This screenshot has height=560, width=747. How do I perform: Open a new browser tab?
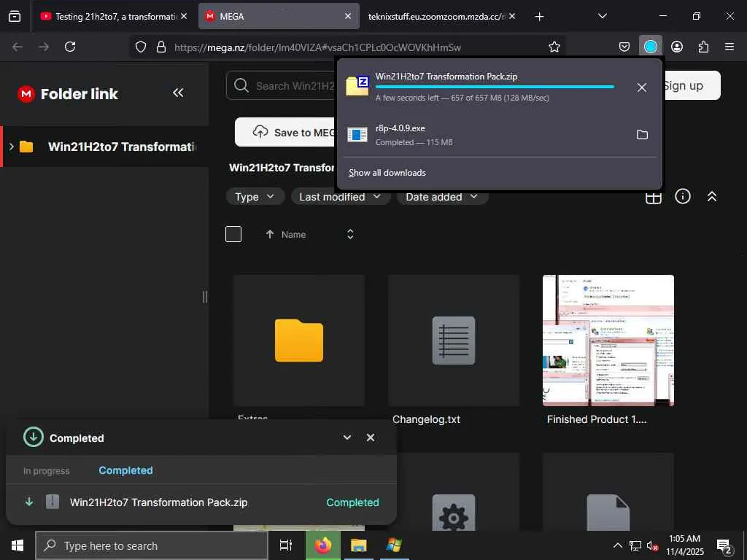539,17
